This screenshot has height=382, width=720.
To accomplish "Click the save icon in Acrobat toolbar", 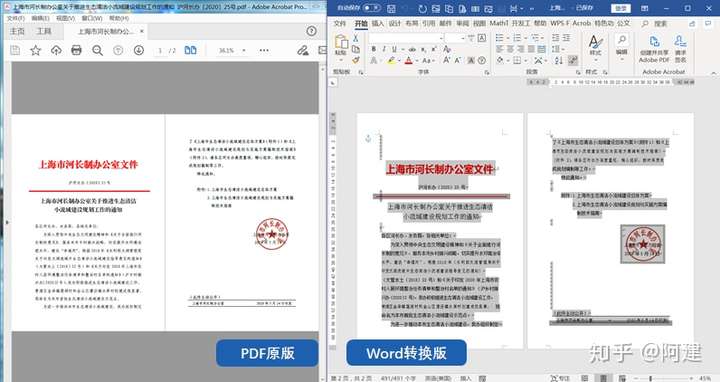I will (x=15, y=50).
